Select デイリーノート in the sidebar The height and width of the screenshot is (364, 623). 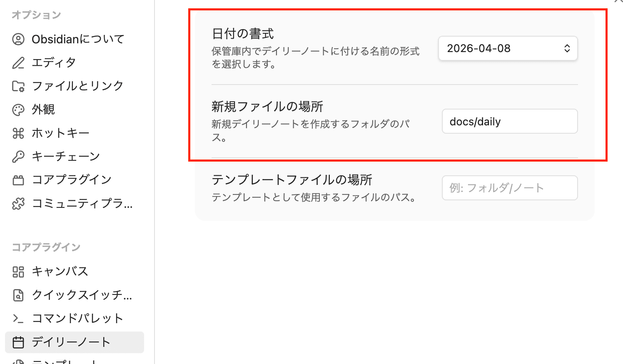74,341
